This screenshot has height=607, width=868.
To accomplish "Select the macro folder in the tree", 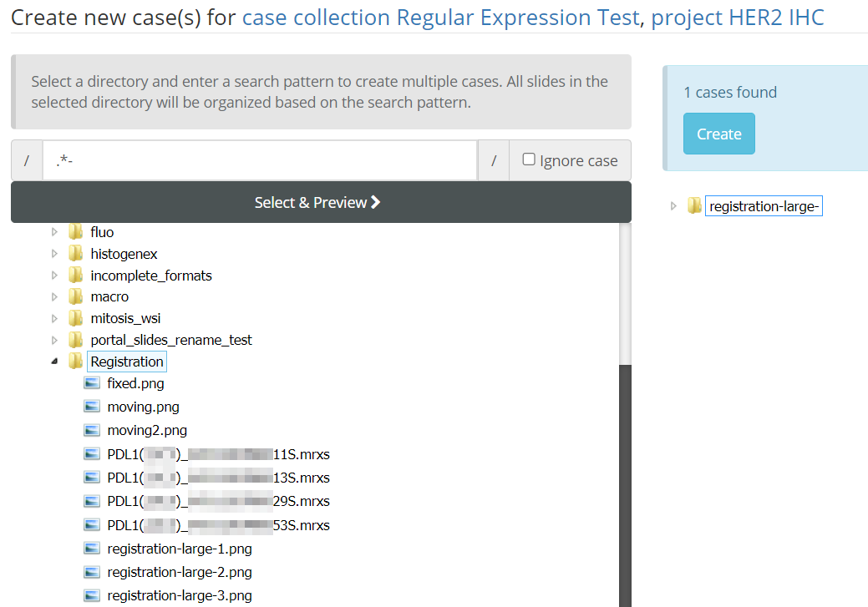I will [109, 297].
